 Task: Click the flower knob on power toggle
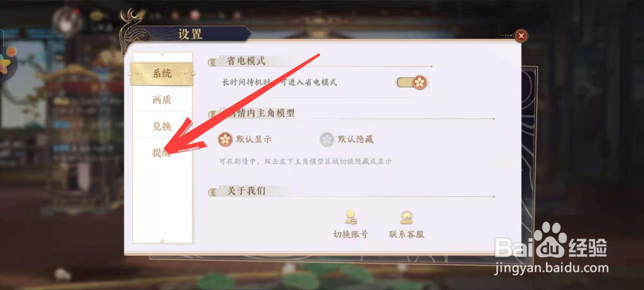[x=420, y=83]
